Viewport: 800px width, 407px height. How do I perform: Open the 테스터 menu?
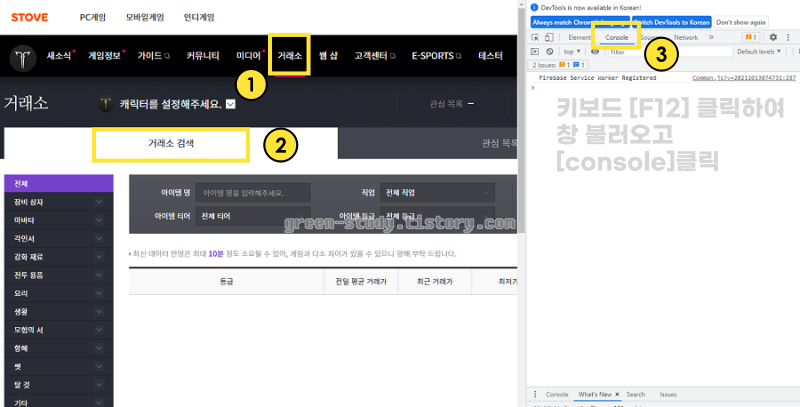tap(490, 56)
